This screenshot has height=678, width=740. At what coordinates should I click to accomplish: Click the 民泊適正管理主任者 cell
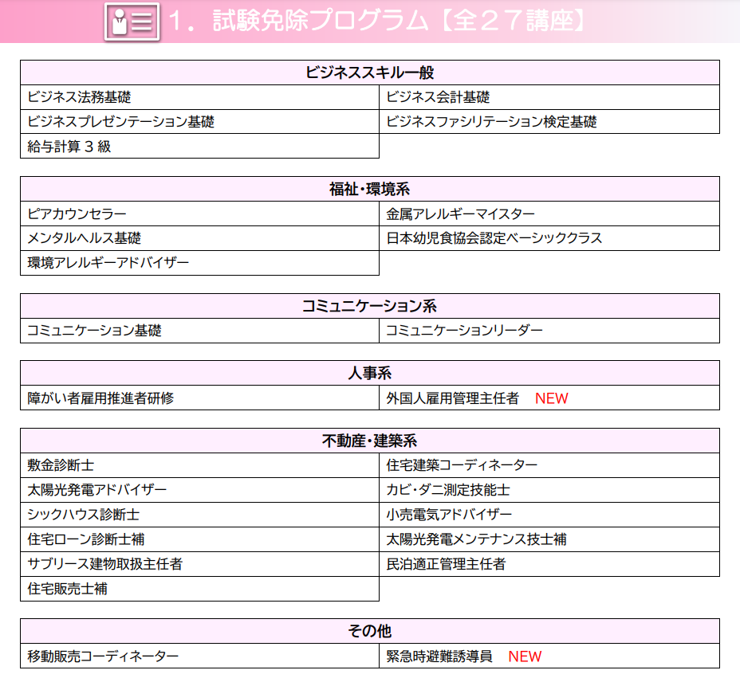click(549, 564)
